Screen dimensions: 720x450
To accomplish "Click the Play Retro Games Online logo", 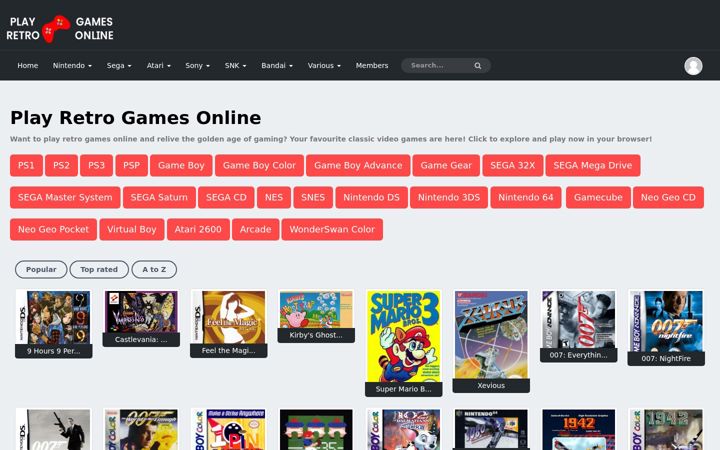I will [x=60, y=28].
